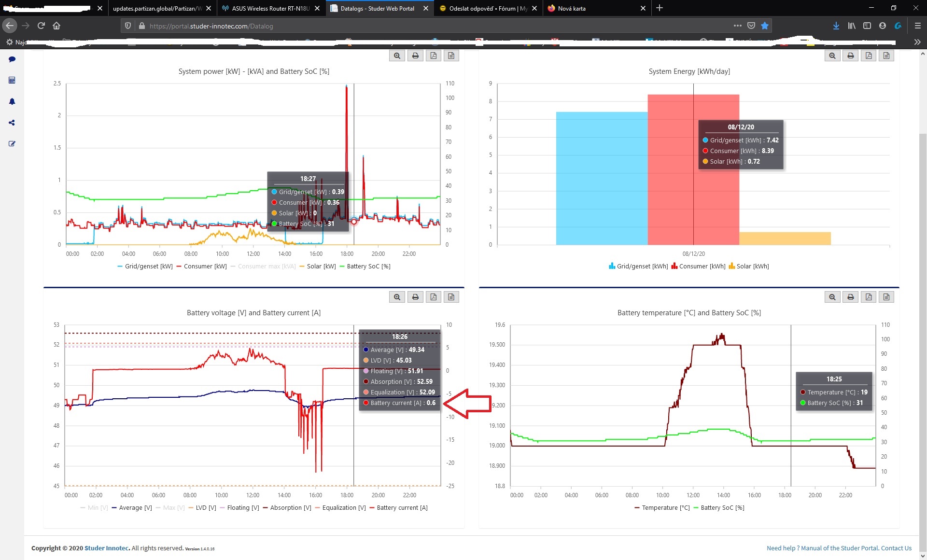Toggle Consumer max [kVA] legend series
Image resolution: width=927 pixels, height=560 pixels.
coord(266,266)
